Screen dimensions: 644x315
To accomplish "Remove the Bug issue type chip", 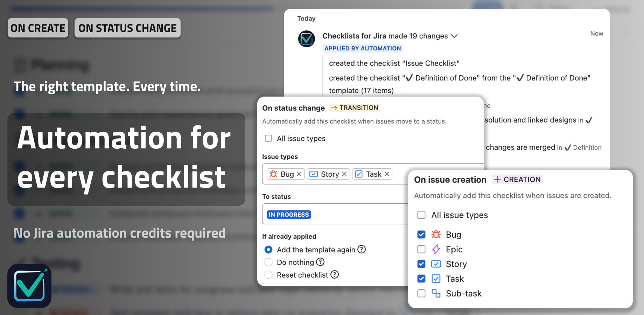I will 299,174.
